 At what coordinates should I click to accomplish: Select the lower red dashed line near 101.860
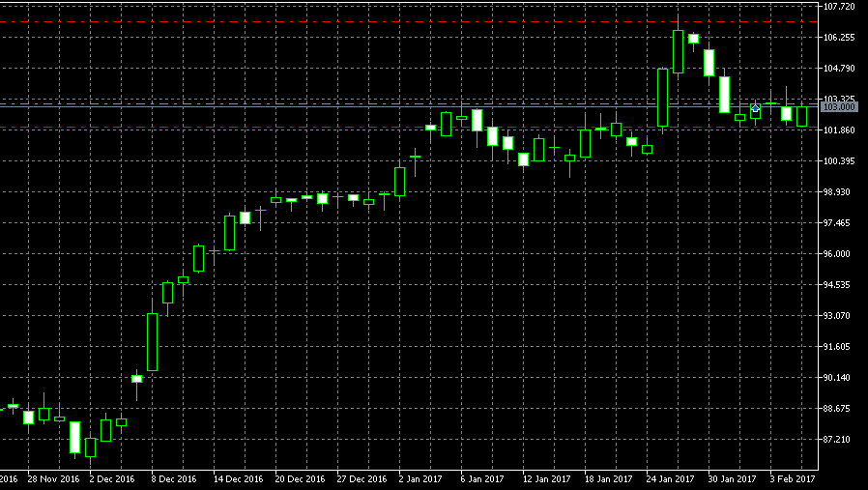point(409,128)
